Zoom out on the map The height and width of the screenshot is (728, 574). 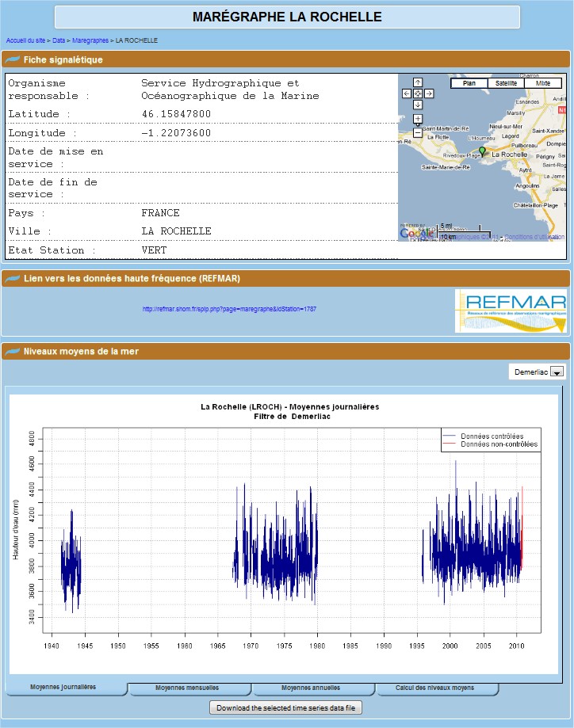[418, 132]
